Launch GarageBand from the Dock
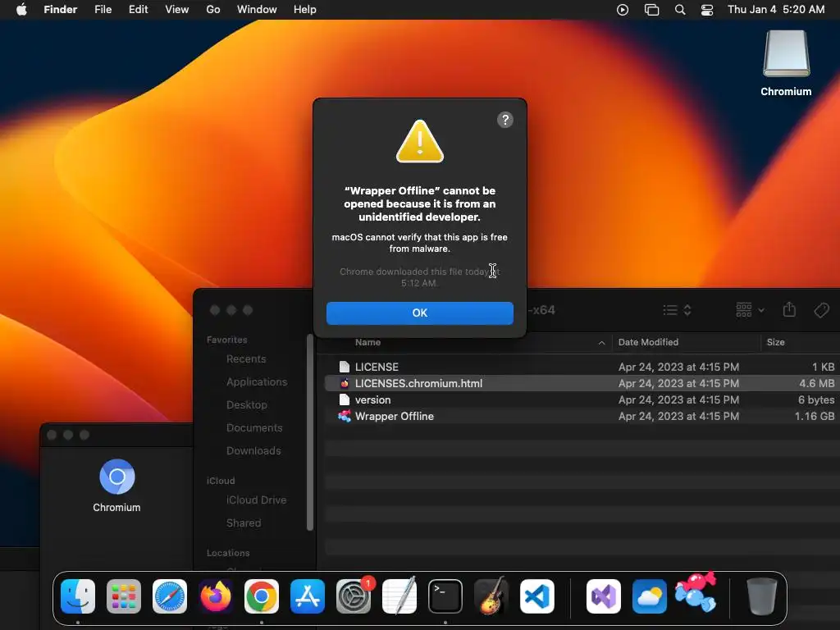840x630 pixels. point(491,596)
